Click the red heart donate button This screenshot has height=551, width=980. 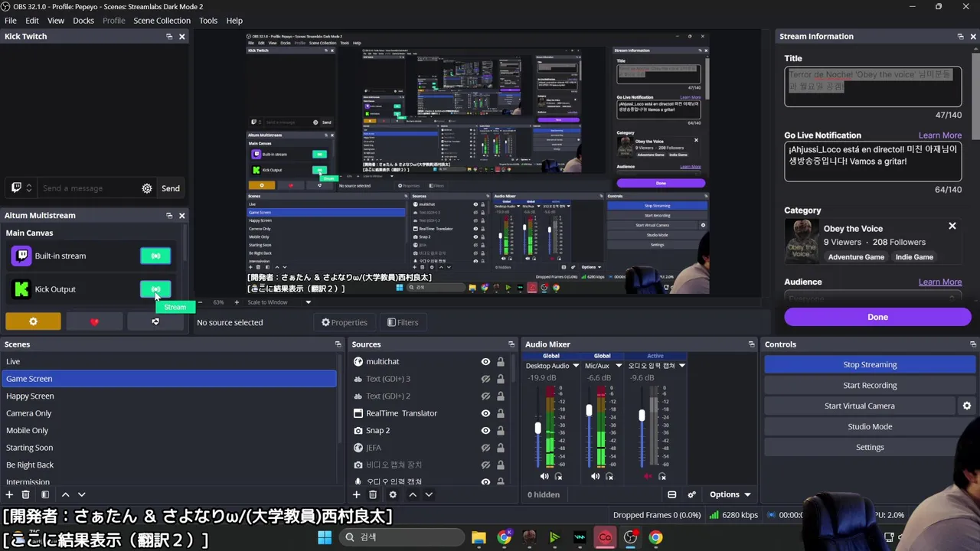94,321
